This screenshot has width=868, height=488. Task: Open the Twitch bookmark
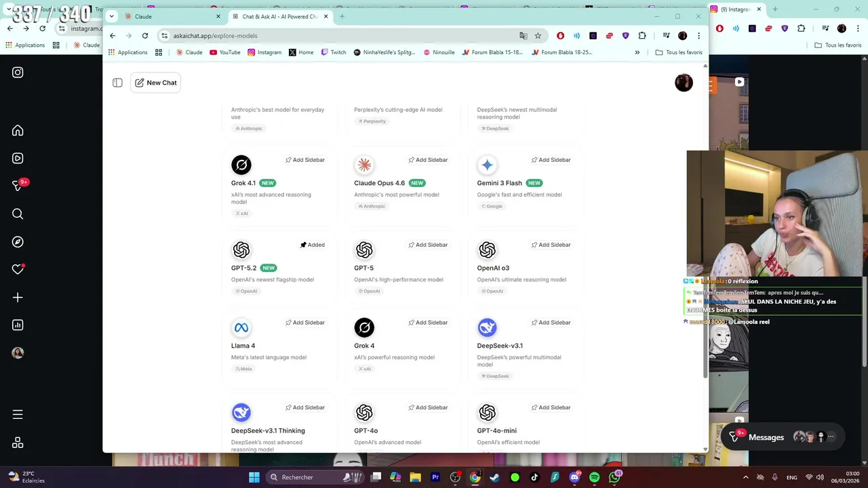point(334,52)
